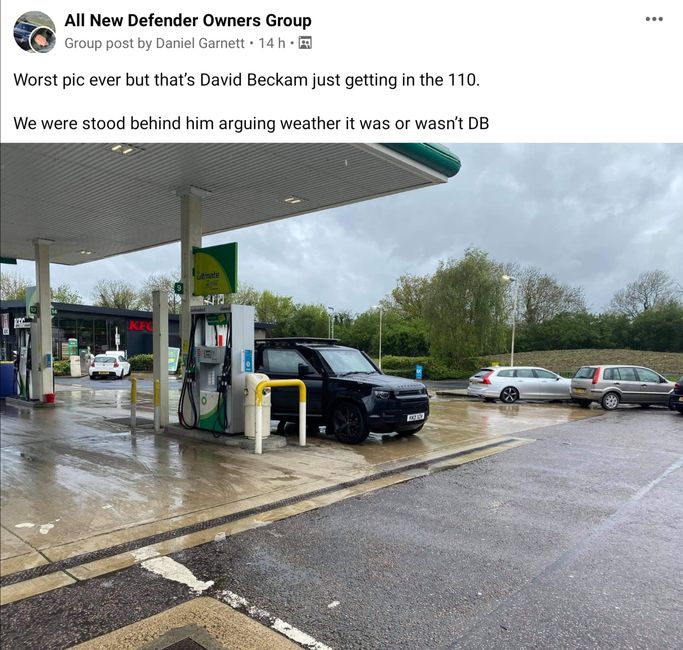Open the three-dot post options menu

pyautogui.click(x=654, y=19)
